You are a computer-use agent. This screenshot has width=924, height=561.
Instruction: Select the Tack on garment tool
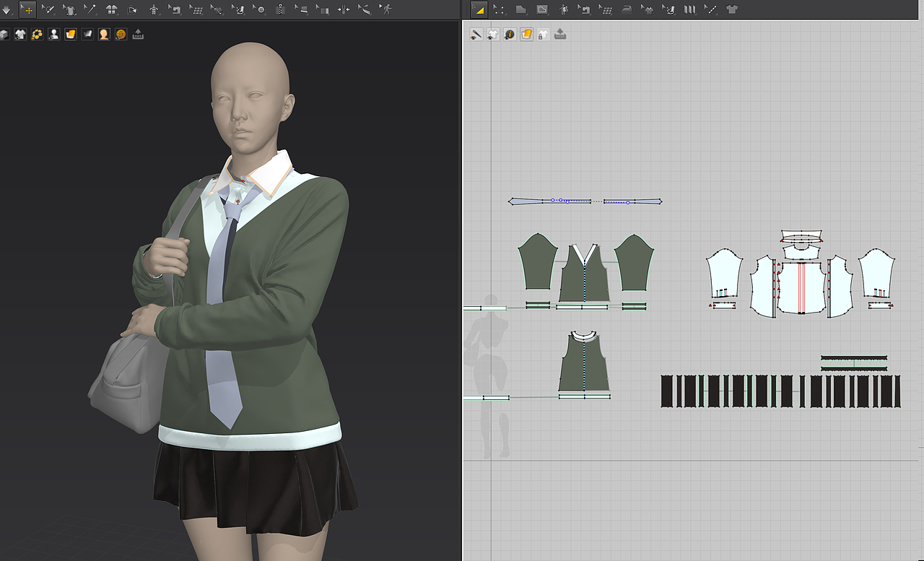(217, 9)
